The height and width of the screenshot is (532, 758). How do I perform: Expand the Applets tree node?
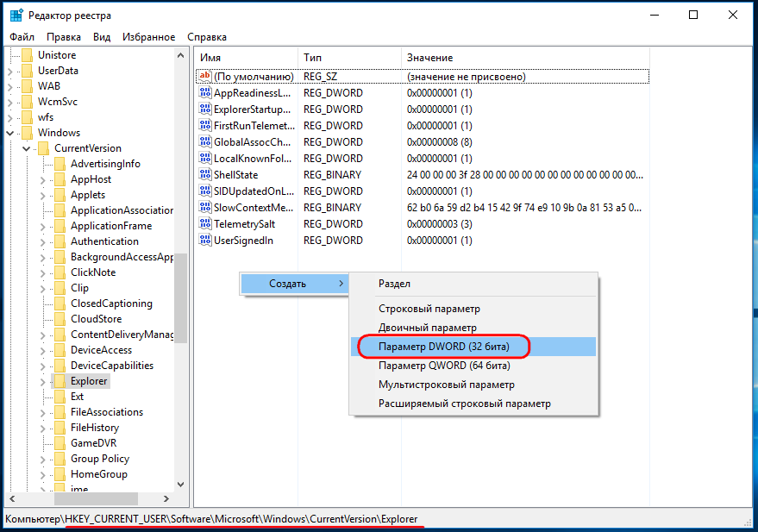click(42, 195)
